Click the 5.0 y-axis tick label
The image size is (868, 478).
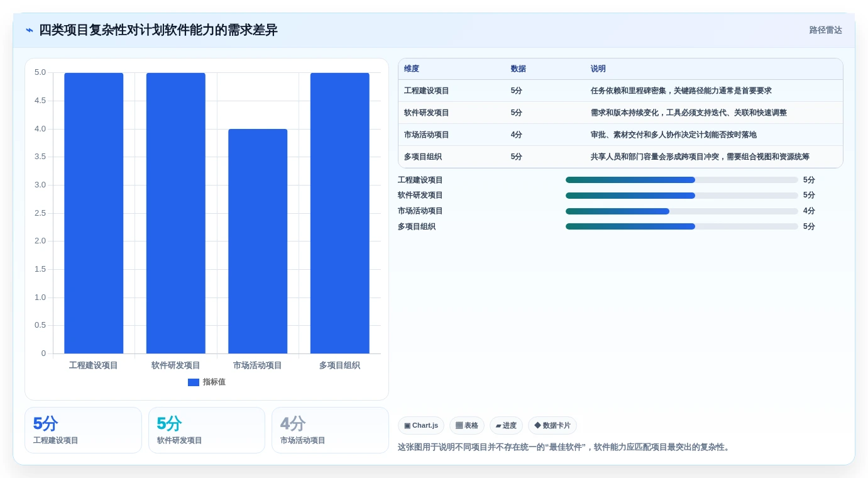pyautogui.click(x=40, y=72)
